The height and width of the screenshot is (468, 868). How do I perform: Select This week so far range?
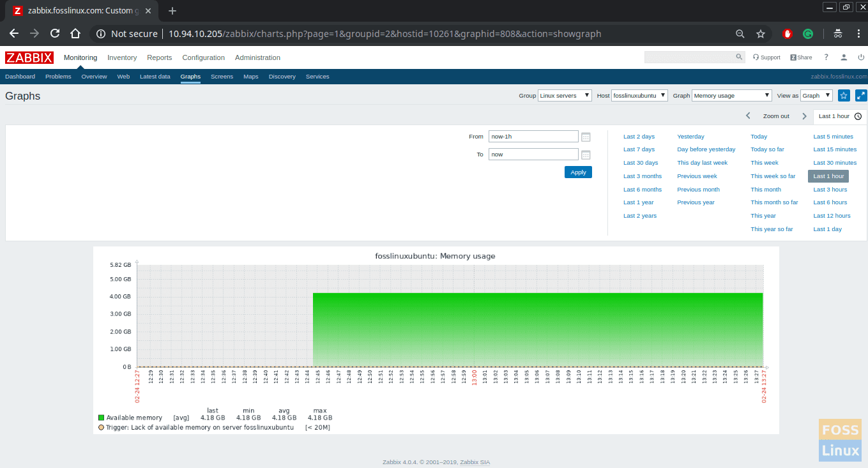pyautogui.click(x=773, y=176)
